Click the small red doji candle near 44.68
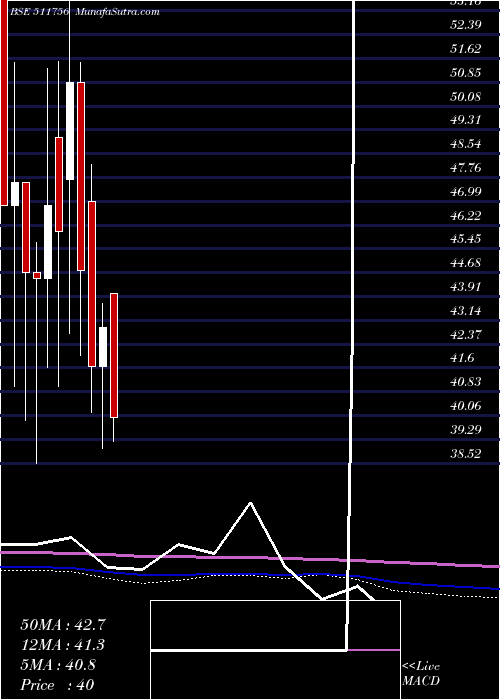 (37, 275)
